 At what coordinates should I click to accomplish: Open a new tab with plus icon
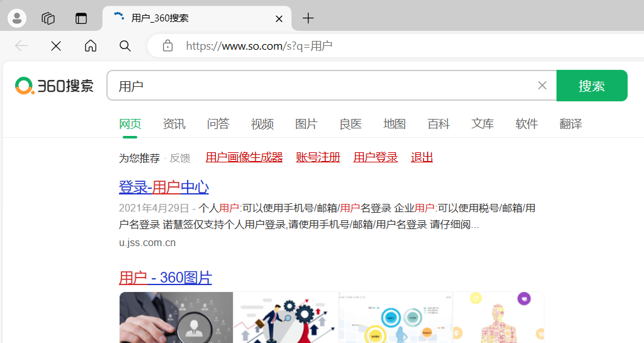tap(308, 18)
